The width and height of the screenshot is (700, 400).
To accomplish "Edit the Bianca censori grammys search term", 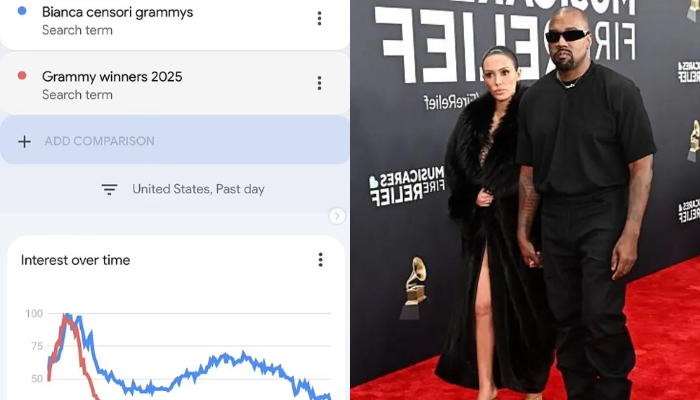I will click(x=117, y=12).
